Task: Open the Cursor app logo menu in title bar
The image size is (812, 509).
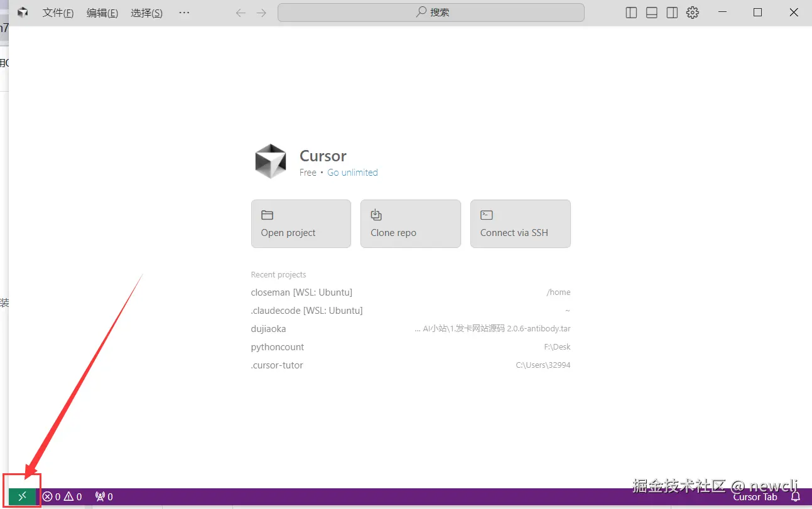Action: 23,13
